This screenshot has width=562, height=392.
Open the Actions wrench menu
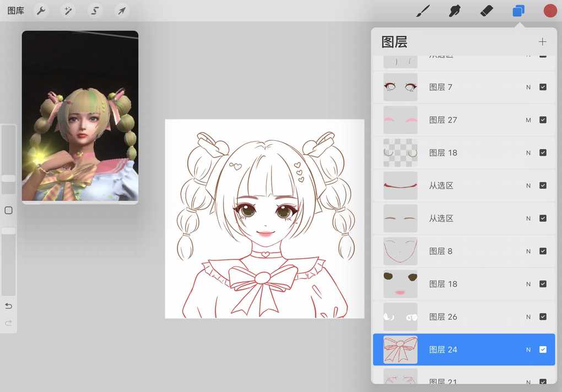(41, 11)
